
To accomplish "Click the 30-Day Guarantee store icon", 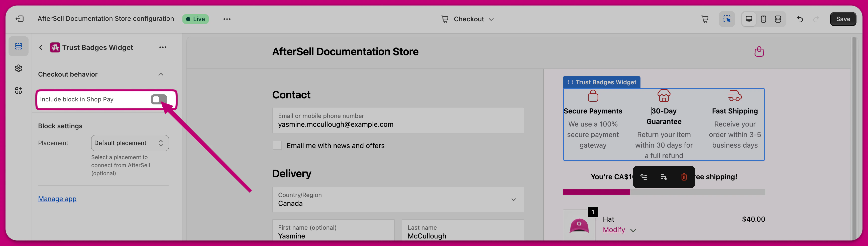I will 664,96.
